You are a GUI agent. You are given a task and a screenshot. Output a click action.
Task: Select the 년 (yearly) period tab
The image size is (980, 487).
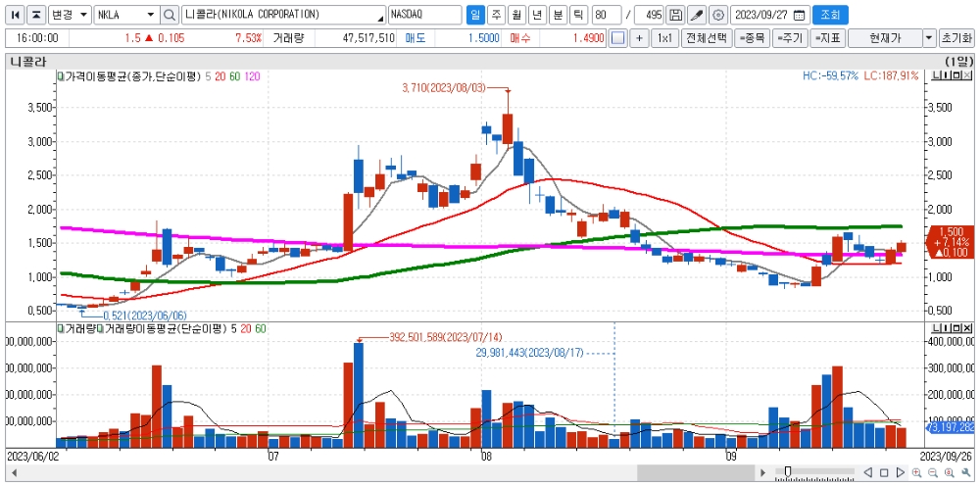pyautogui.click(x=537, y=15)
